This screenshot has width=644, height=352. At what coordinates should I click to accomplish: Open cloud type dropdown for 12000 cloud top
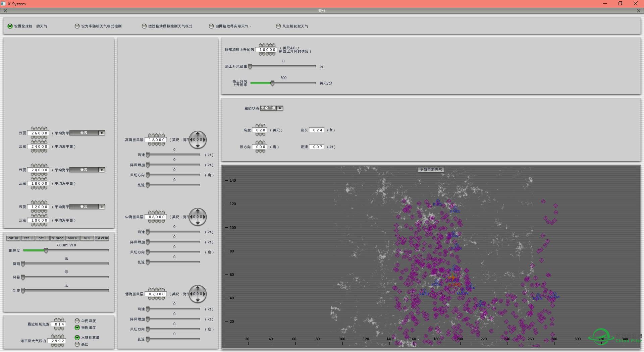pyautogui.click(x=87, y=207)
